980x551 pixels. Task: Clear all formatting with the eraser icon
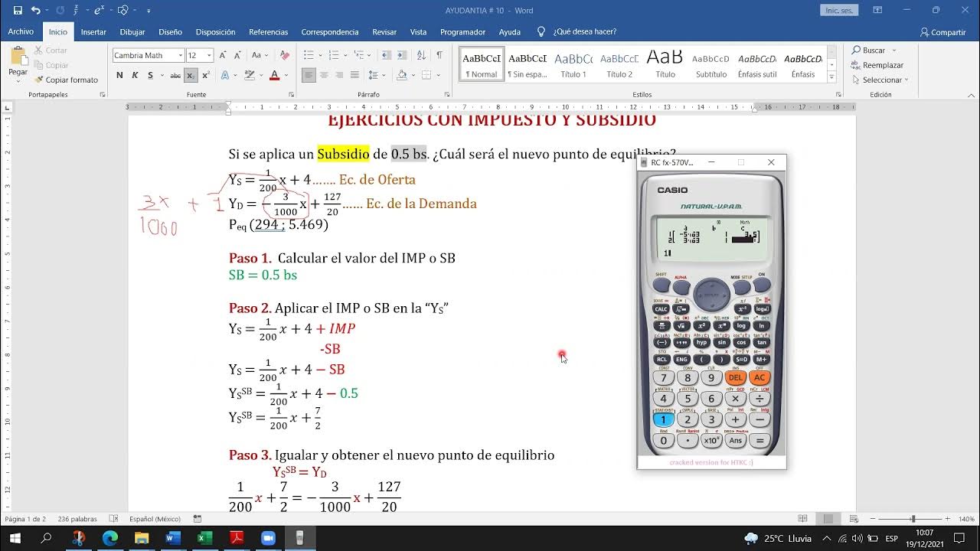pyautogui.click(x=285, y=55)
